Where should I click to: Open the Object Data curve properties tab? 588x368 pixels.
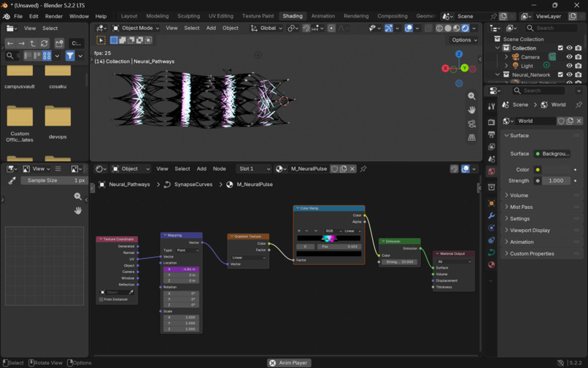point(491,253)
